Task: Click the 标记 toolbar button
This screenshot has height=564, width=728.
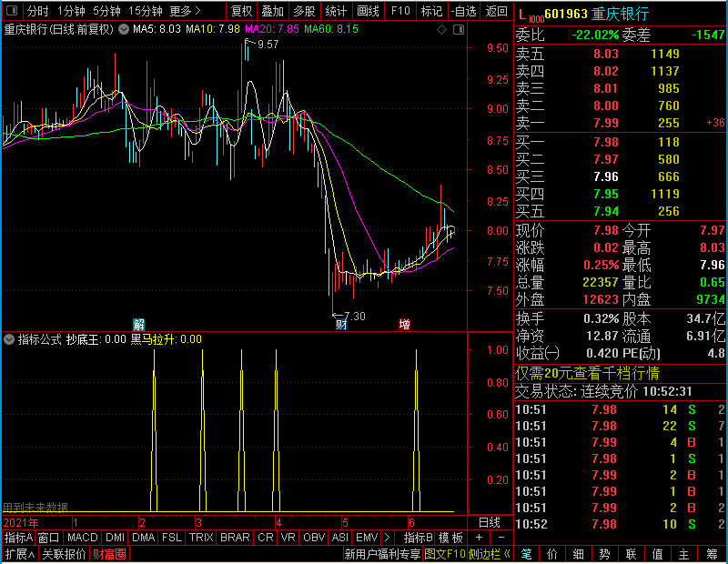Action: pos(431,11)
